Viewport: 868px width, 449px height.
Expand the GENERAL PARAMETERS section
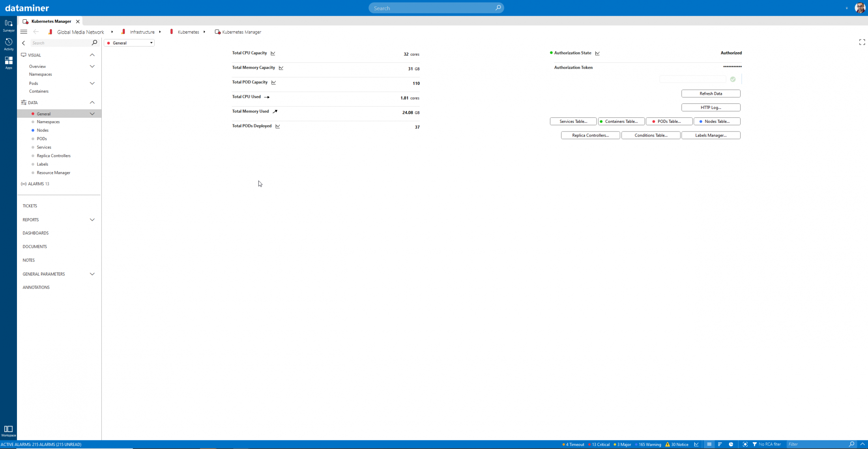point(92,274)
